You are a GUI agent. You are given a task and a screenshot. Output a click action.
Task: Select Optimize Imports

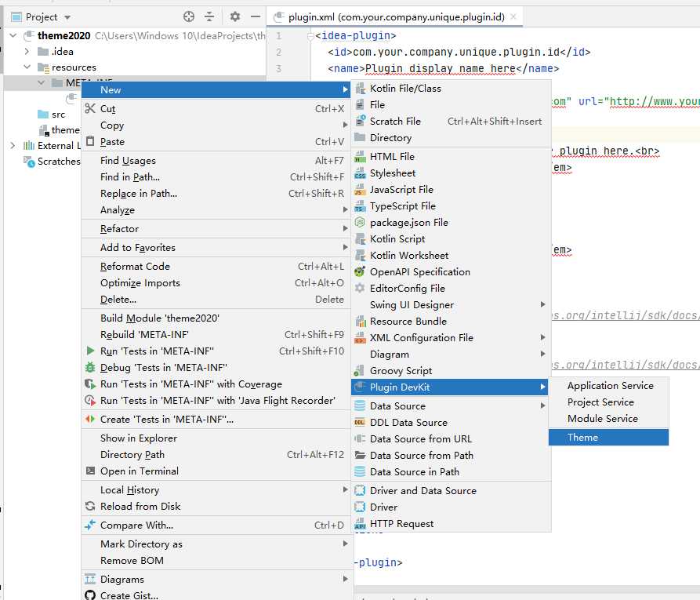pyautogui.click(x=216, y=283)
